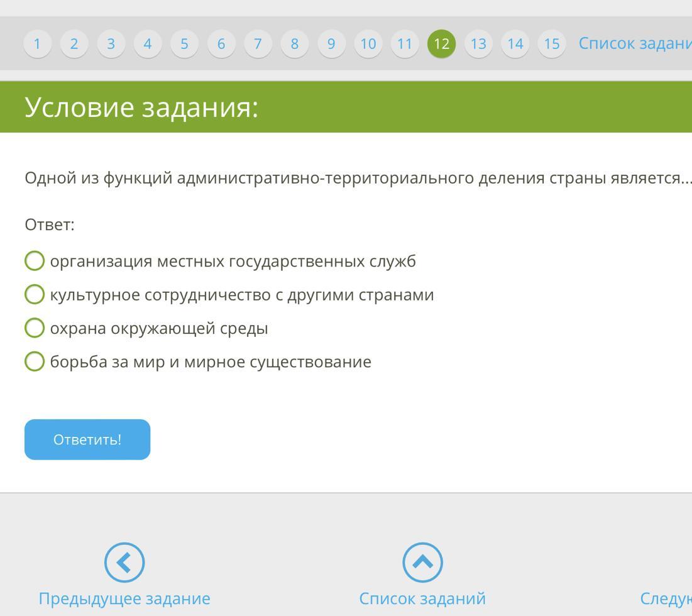Go to task number 3
Screen dimensions: 692x616
point(111,43)
